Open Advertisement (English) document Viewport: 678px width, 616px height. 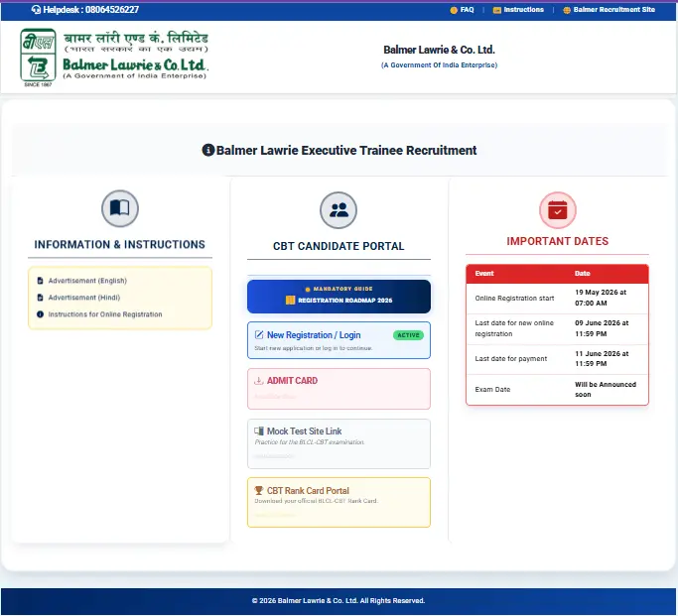coord(87,281)
